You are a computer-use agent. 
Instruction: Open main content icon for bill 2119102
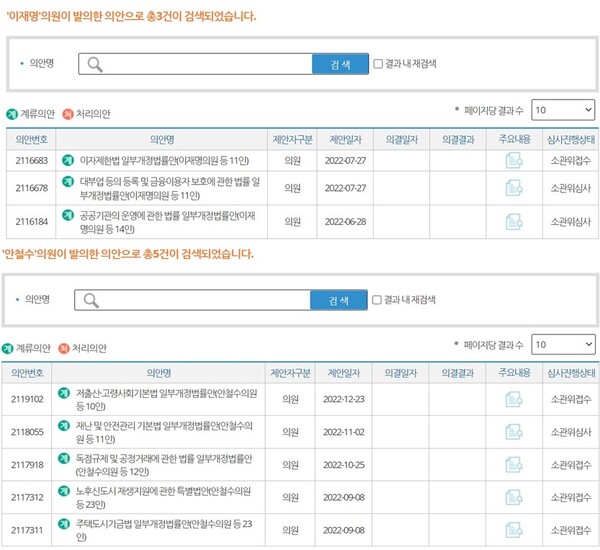click(514, 400)
